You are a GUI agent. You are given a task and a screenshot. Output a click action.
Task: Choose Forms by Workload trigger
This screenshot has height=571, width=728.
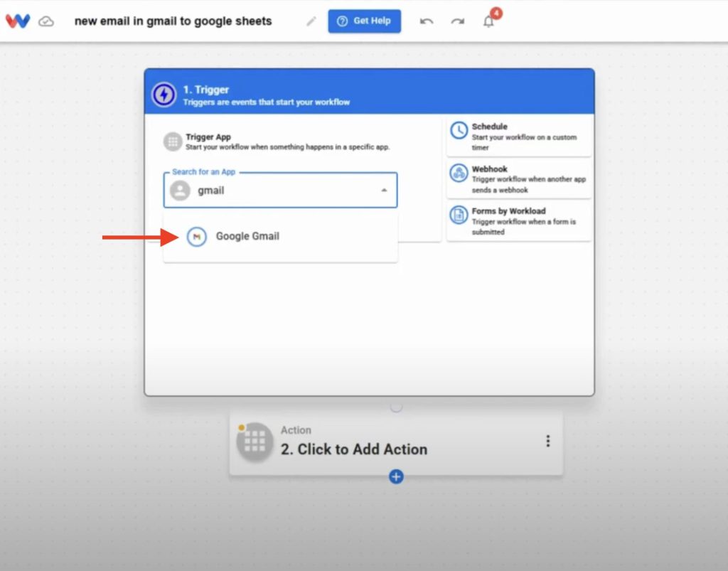[x=519, y=221]
